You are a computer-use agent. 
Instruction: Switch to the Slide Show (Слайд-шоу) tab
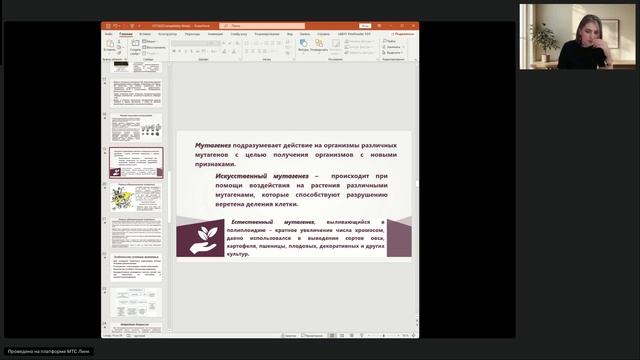[x=238, y=34]
